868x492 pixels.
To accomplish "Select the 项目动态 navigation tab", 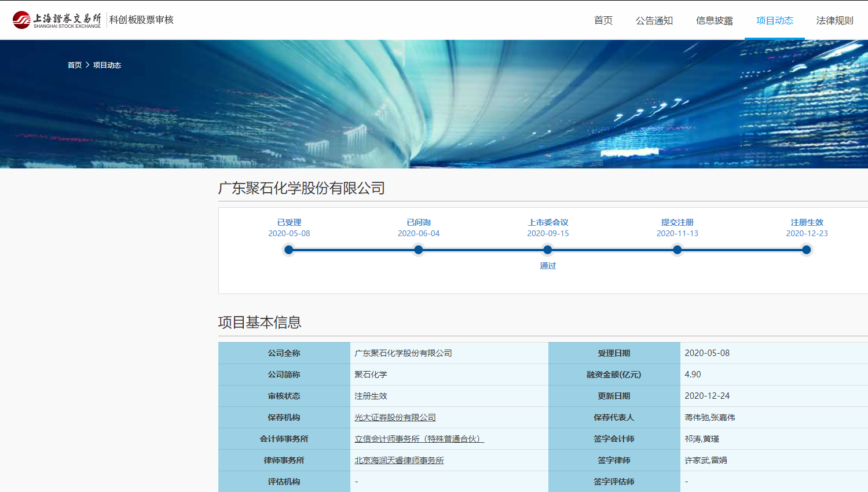I will 775,20.
